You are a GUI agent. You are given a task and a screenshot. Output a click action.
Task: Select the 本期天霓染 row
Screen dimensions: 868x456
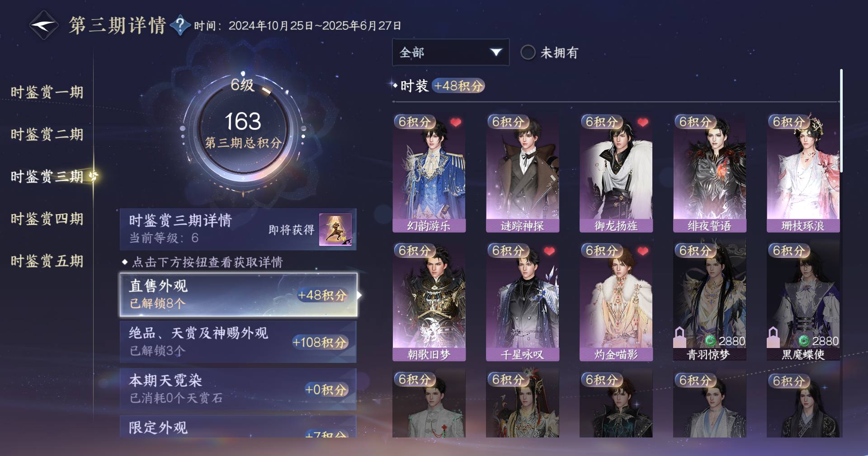[x=238, y=389]
